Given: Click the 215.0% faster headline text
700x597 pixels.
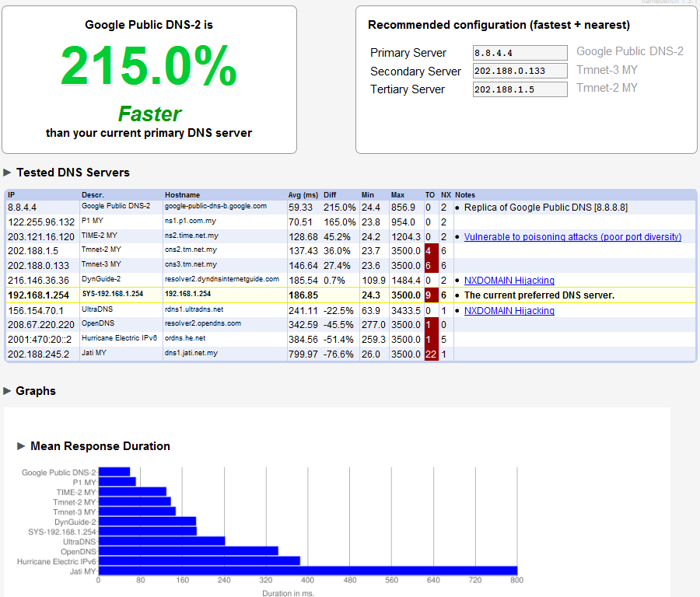Looking at the screenshot, I should 149,67.
